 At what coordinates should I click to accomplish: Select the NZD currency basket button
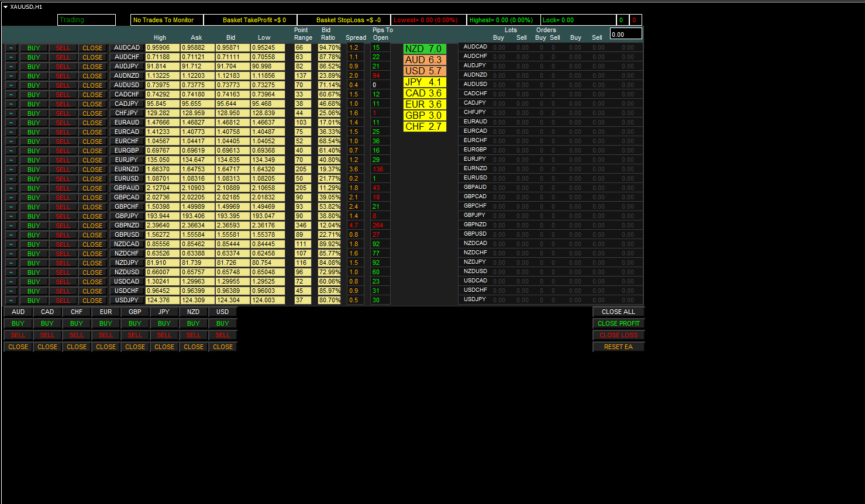pos(194,312)
